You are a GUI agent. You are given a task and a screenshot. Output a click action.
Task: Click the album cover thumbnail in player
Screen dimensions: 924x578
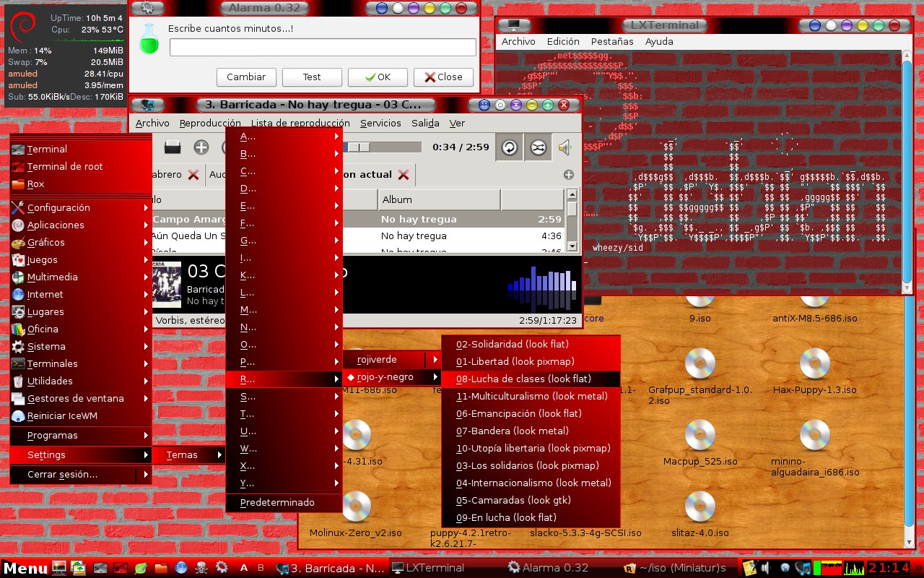pyautogui.click(x=167, y=283)
